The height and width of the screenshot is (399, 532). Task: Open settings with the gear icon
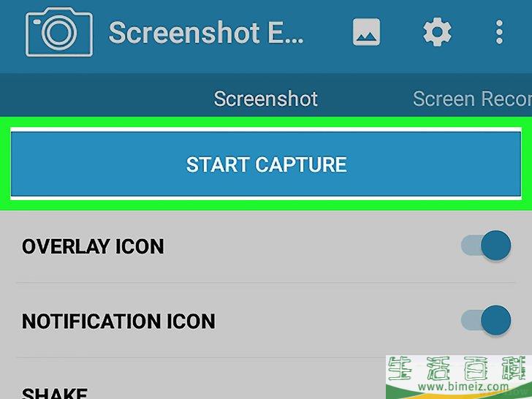tap(437, 32)
